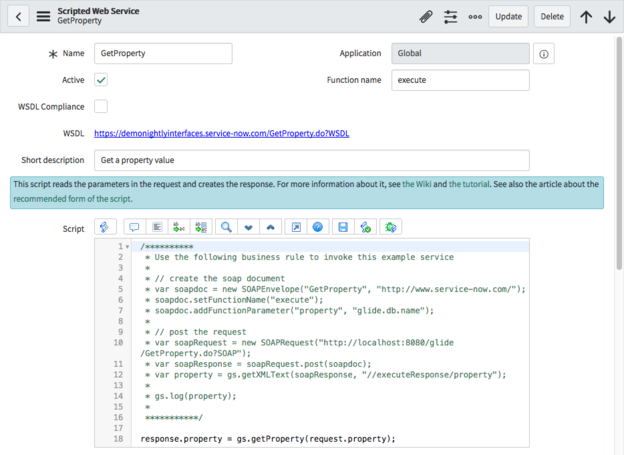Go back using the left chevron button
Screen dimensions: 624x455
click(18, 16)
